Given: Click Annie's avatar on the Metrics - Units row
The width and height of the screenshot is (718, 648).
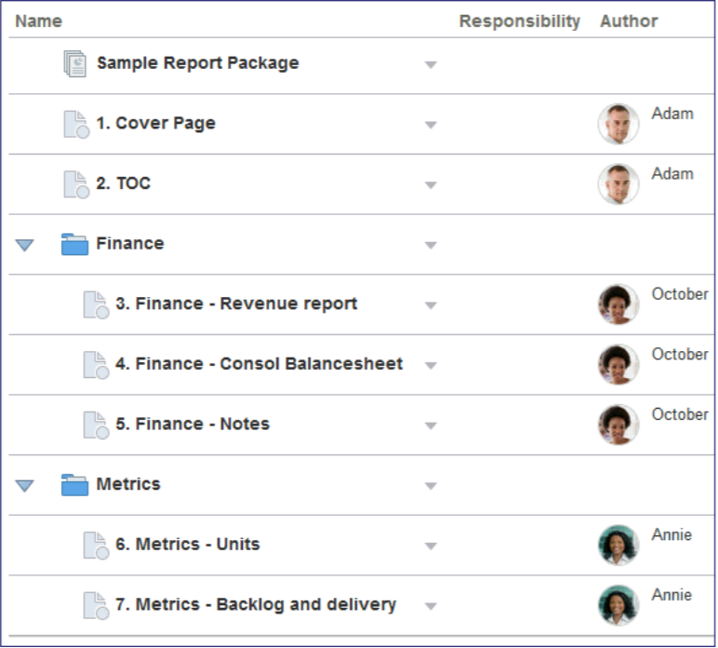Looking at the screenshot, I should coord(618,546).
